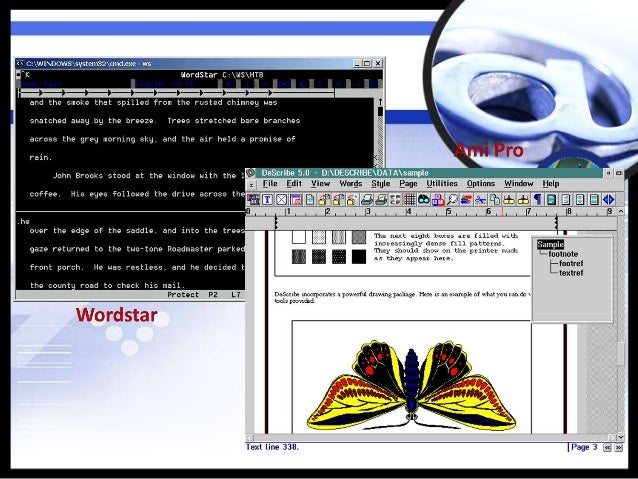Viewport: 638px width, 479px height.
Task: Click the Page 3 indicator in the status bar
Action: pos(584,447)
